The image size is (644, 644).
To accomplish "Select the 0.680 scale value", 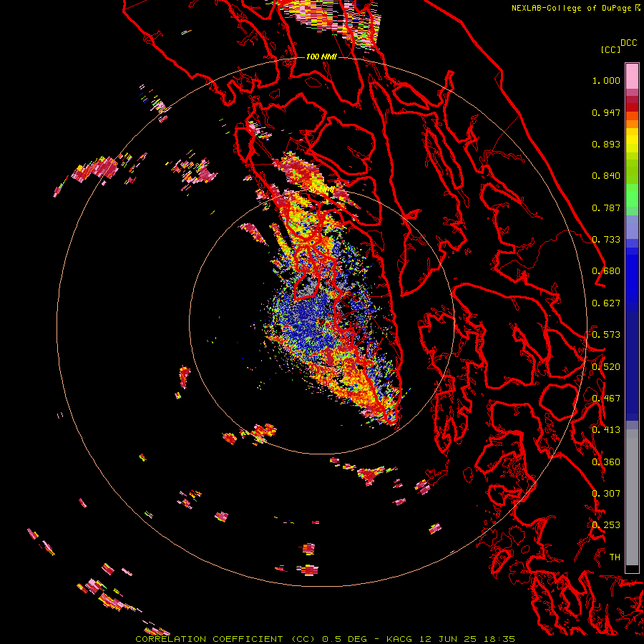I will pyautogui.click(x=606, y=271).
